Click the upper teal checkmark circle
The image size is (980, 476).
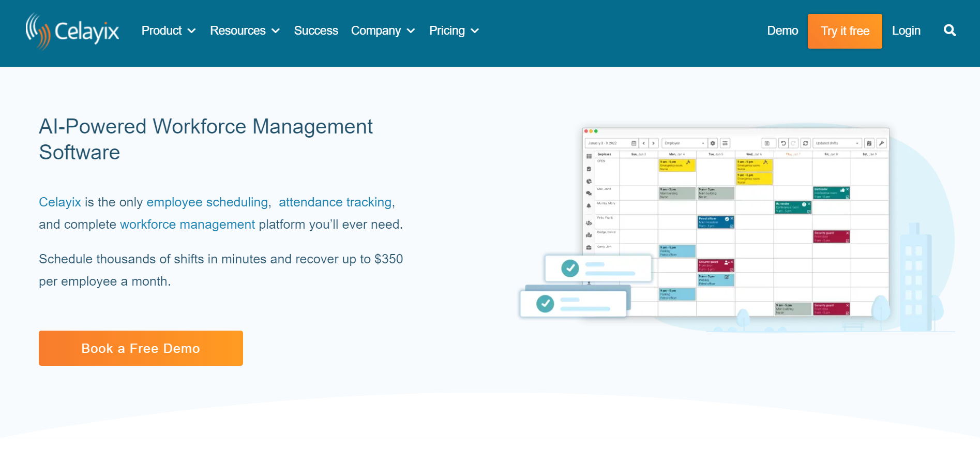click(570, 268)
